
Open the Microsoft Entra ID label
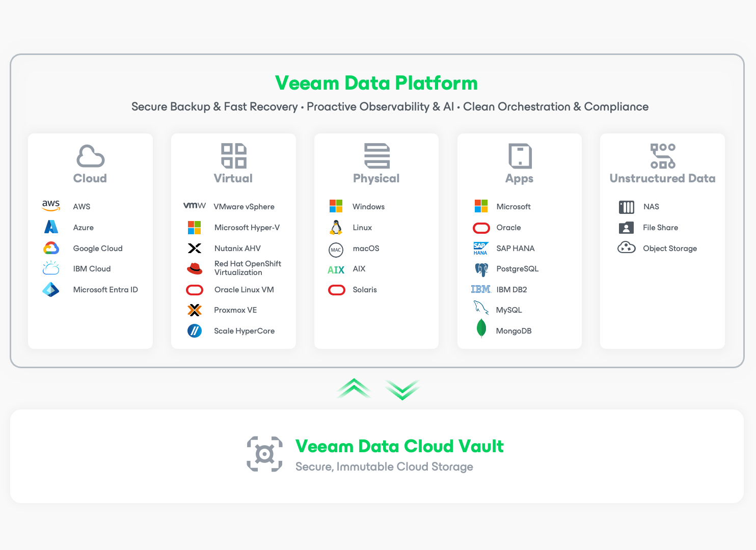(x=105, y=290)
